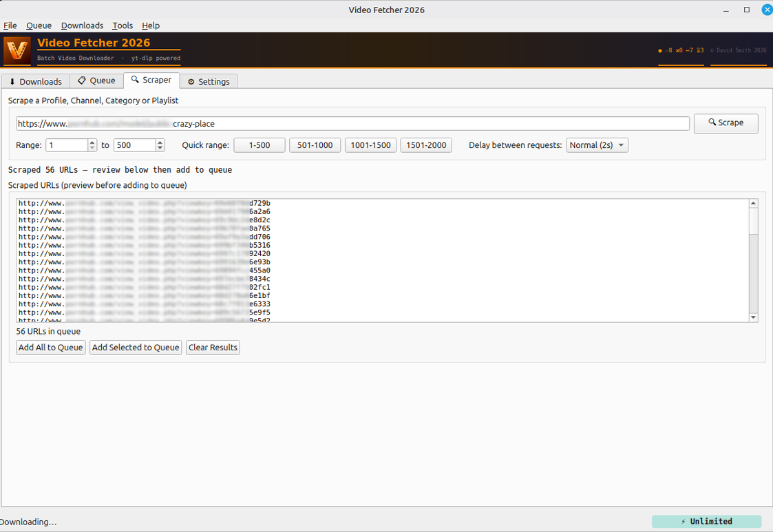The width and height of the screenshot is (773, 532).
Task: Switch to the Downloads tab
Action: pyautogui.click(x=36, y=81)
